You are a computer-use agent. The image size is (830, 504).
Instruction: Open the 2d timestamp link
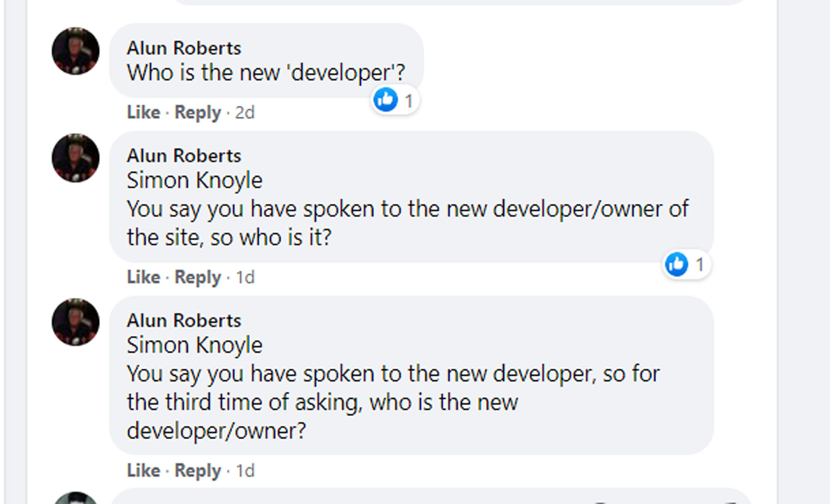pyautogui.click(x=245, y=112)
